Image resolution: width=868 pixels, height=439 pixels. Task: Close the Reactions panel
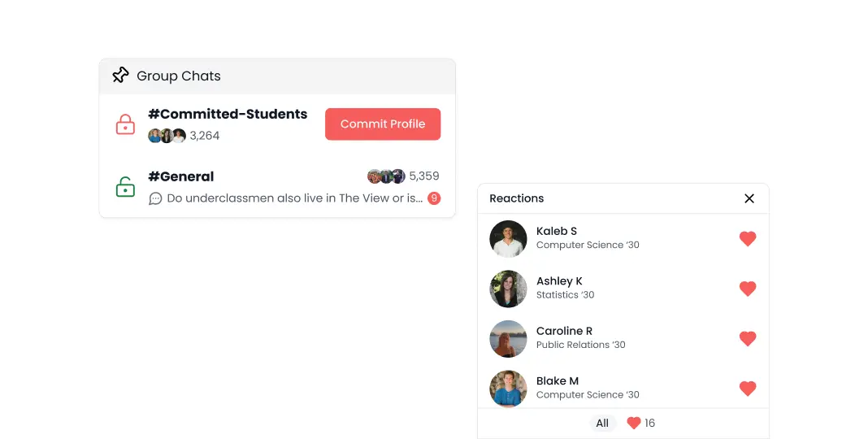click(749, 198)
